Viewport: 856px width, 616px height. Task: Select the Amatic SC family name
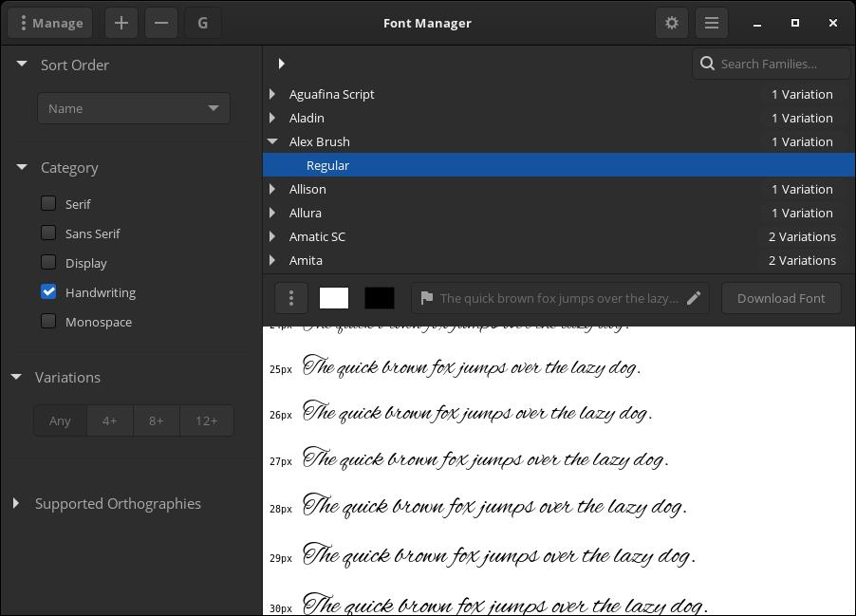317,236
